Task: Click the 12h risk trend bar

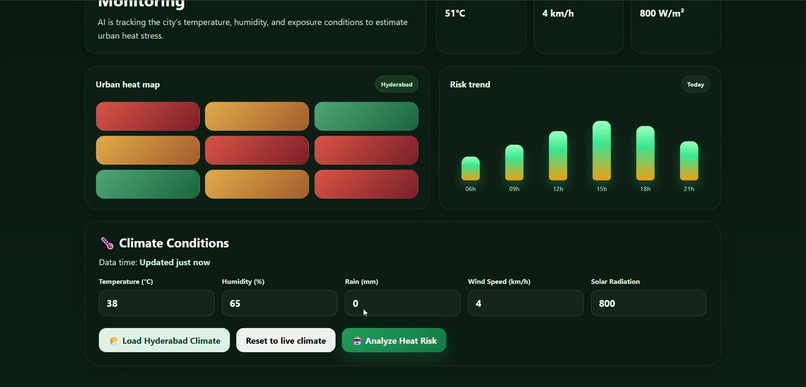Action: (x=558, y=156)
